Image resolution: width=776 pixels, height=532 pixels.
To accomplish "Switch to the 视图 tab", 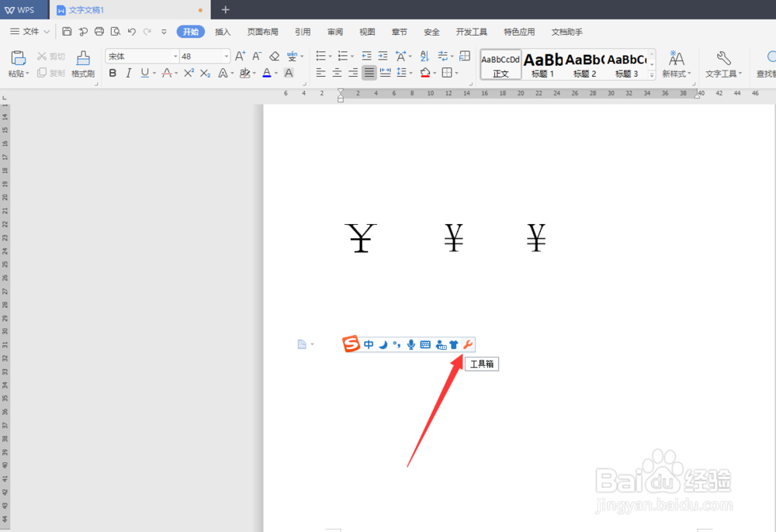I will pos(367,32).
